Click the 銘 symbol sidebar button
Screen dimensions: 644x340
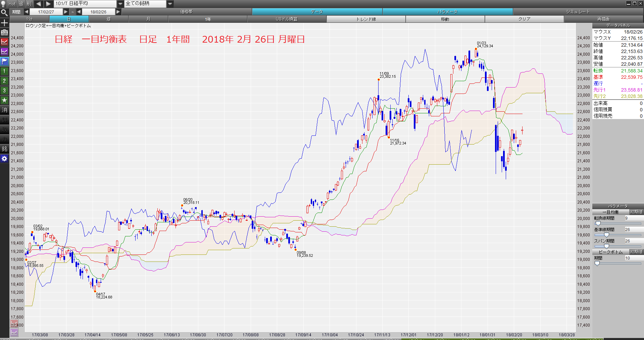point(4,149)
